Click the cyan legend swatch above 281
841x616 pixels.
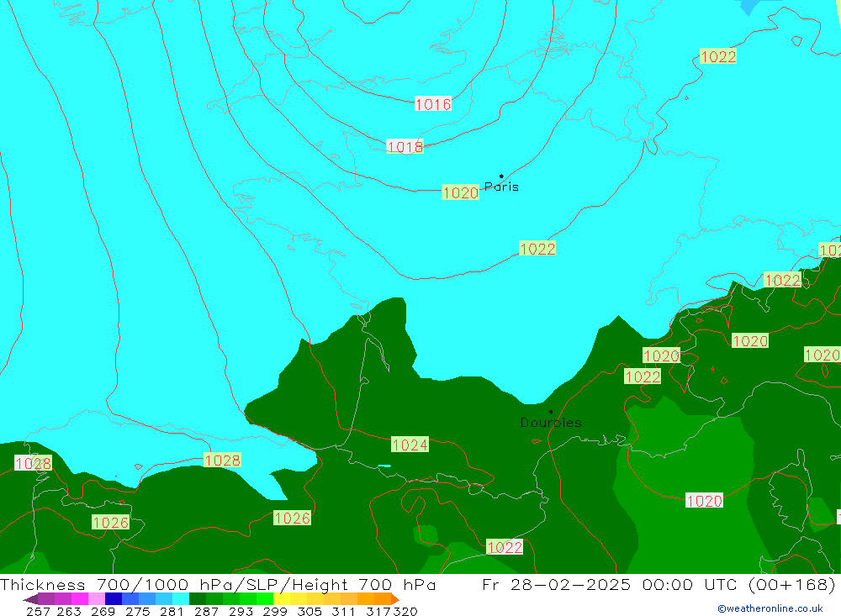pos(181,598)
